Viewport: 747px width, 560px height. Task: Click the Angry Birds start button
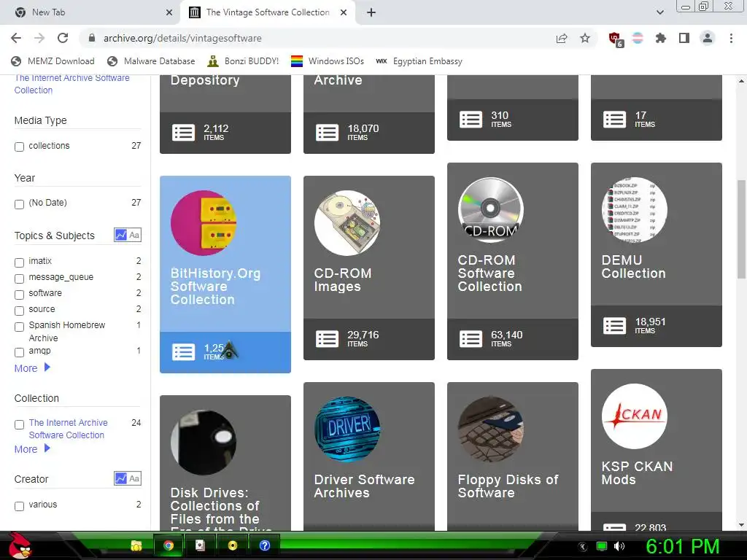[x=20, y=545]
